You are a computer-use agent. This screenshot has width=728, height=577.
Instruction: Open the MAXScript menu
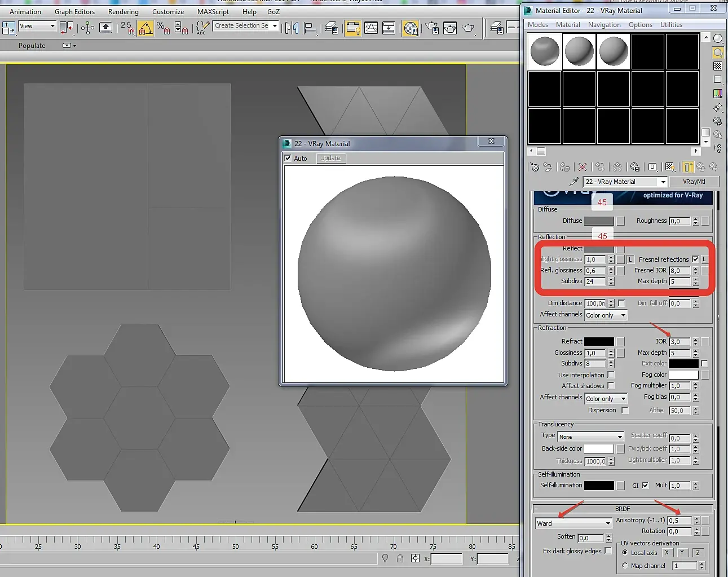click(x=213, y=12)
